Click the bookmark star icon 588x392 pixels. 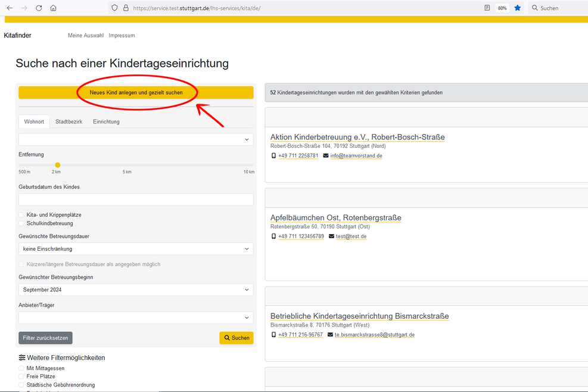(518, 8)
